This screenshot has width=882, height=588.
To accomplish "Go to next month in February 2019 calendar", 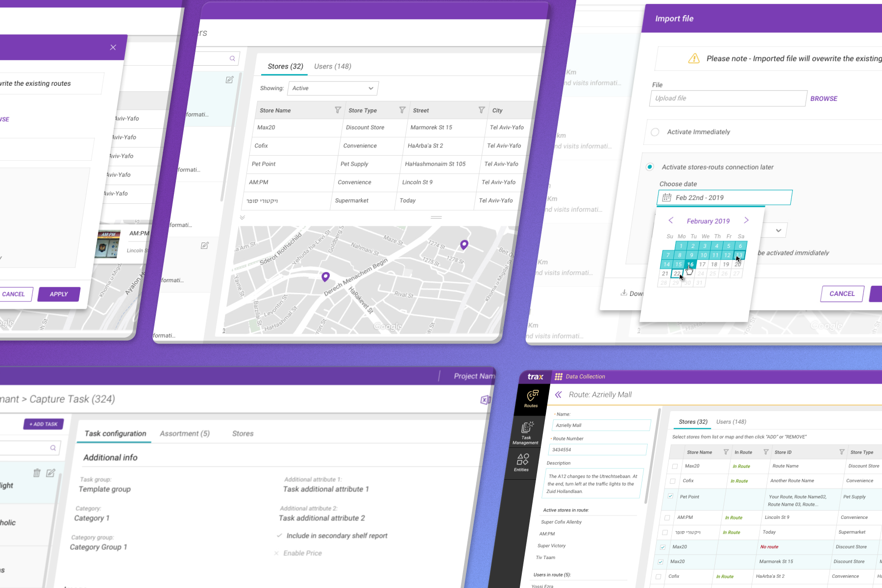I will click(746, 220).
